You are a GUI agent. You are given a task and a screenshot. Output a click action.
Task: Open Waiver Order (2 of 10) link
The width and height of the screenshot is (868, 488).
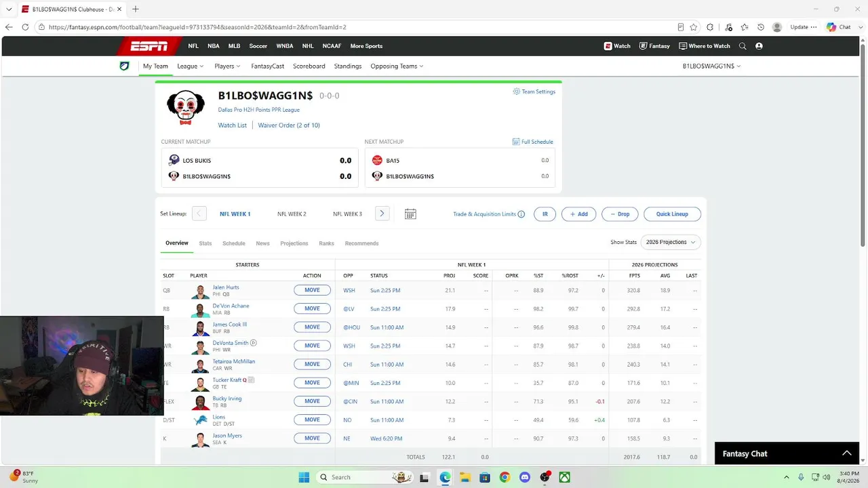click(289, 125)
